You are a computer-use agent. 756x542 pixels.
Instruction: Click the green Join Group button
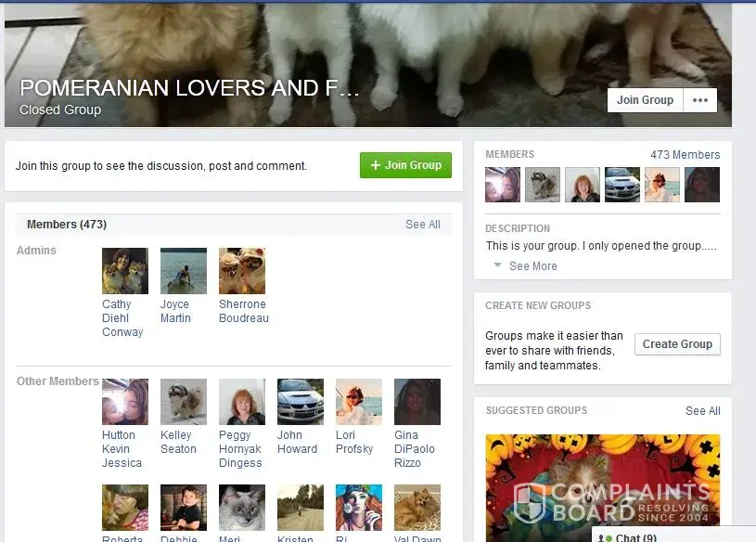point(405,165)
